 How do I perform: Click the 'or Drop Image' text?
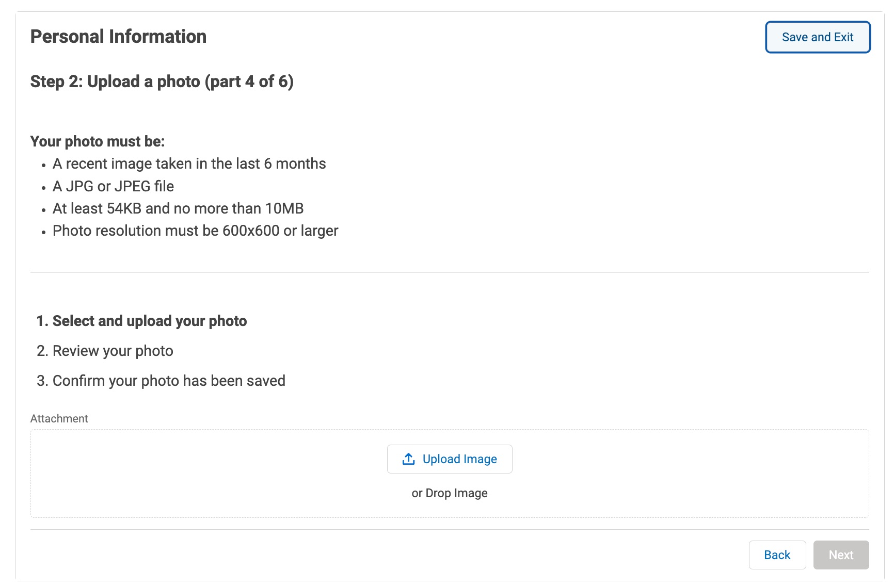449,493
